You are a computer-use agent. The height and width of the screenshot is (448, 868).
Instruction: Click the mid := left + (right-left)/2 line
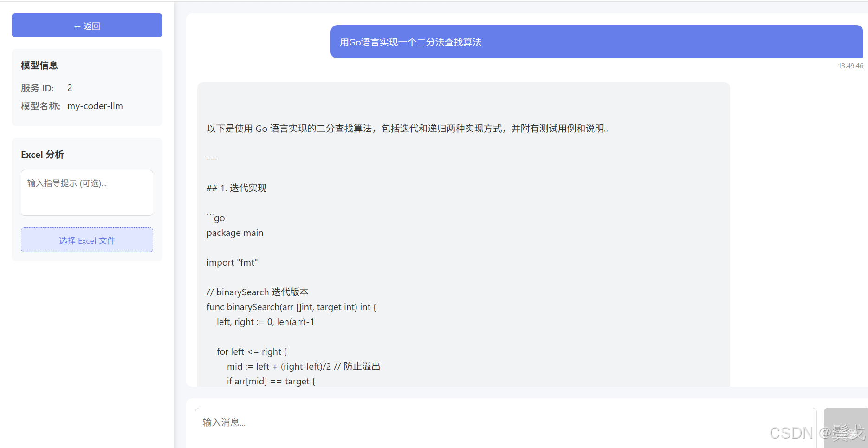click(304, 366)
